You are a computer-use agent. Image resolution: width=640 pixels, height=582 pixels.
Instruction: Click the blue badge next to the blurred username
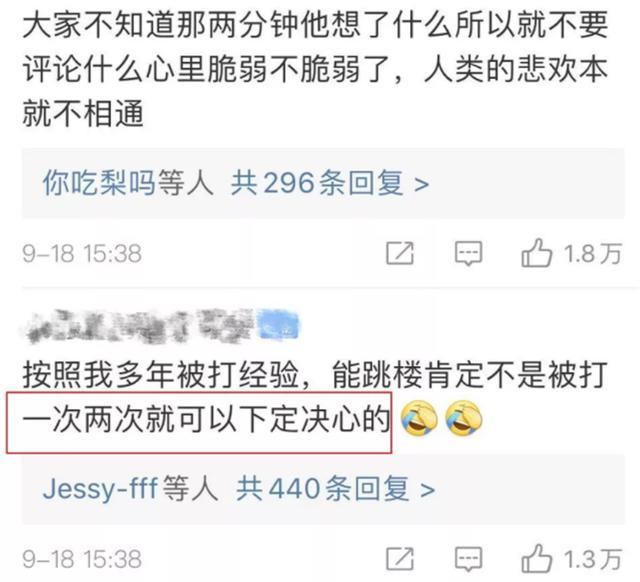coord(278,326)
